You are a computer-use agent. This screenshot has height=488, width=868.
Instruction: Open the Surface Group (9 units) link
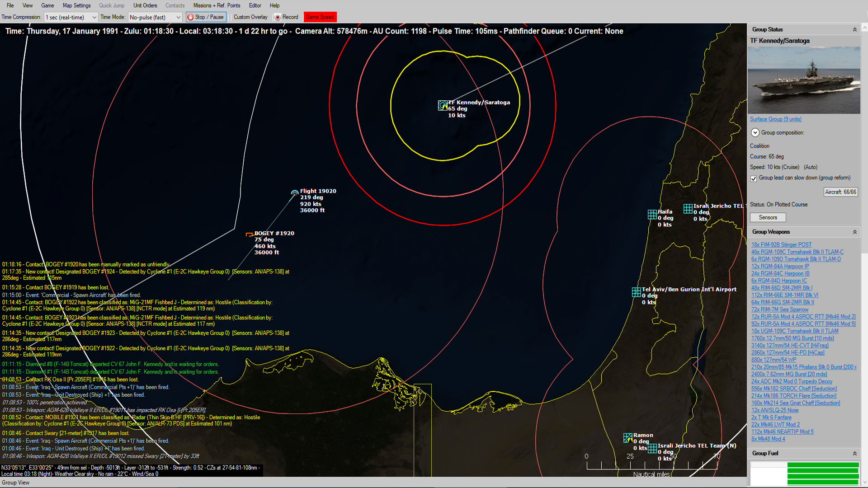click(775, 119)
